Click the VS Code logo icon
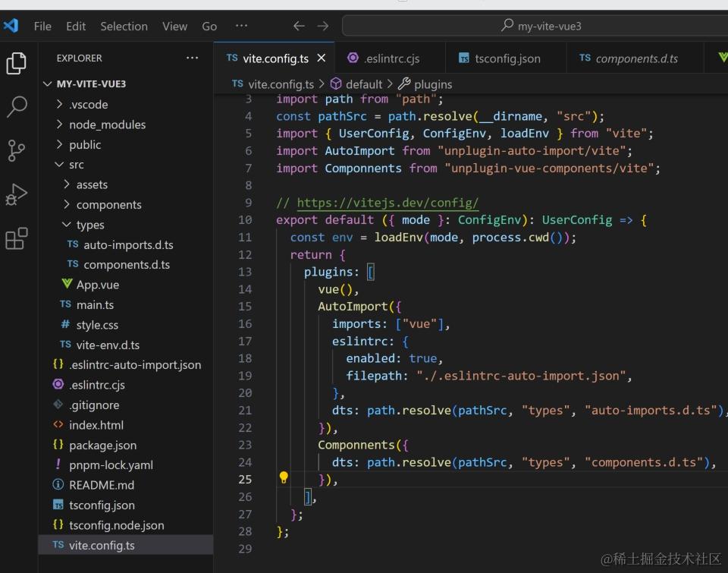This screenshot has width=728, height=573. point(11,26)
